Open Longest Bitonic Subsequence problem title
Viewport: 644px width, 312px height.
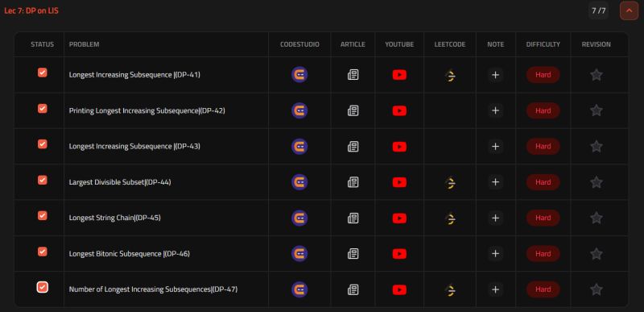click(x=130, y=254)
